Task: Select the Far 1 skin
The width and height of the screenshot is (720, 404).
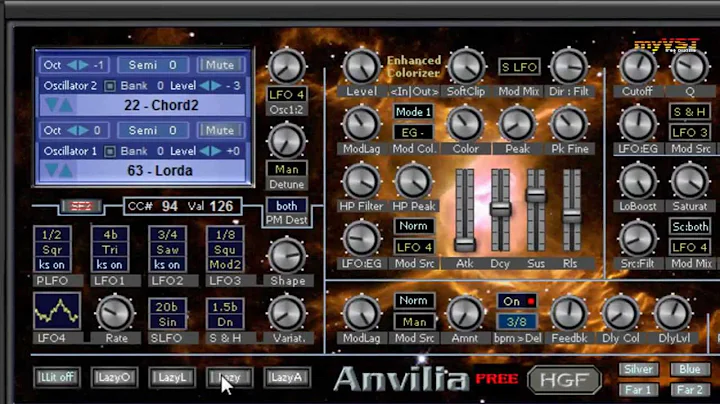Action: tap(638, 390)
